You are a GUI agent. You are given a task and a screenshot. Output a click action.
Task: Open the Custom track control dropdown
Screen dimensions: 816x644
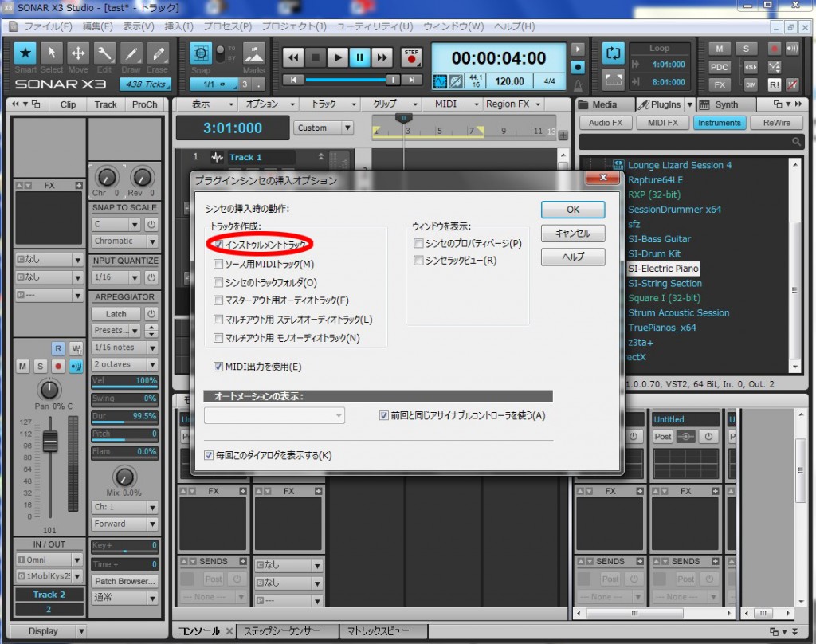coord(324,128)
